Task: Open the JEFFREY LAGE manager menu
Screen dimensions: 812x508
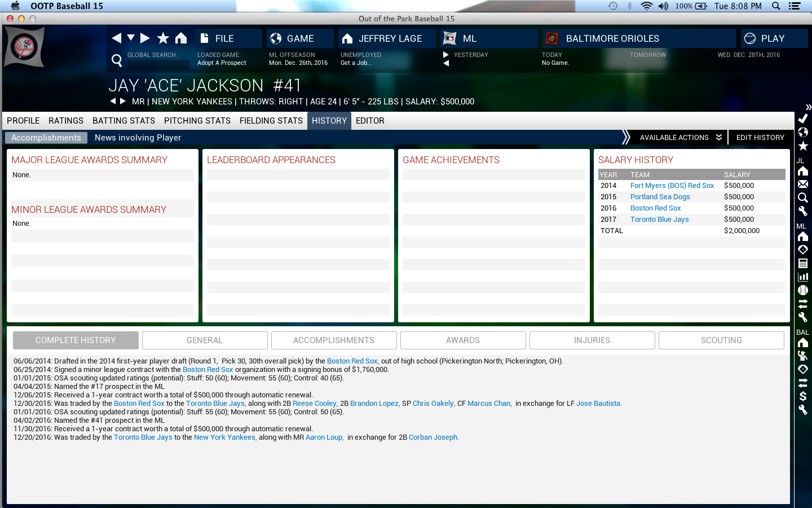Action: click(387, 38)
